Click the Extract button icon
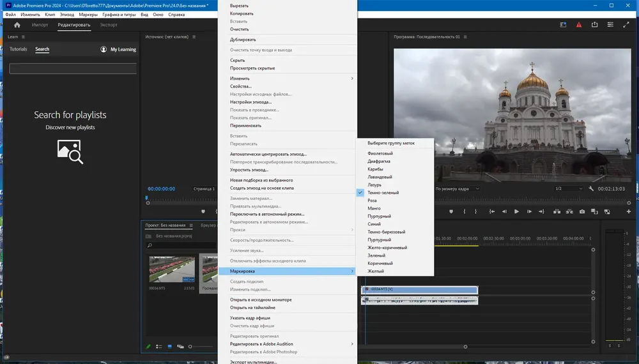639x364 pixels. (569, 212)
